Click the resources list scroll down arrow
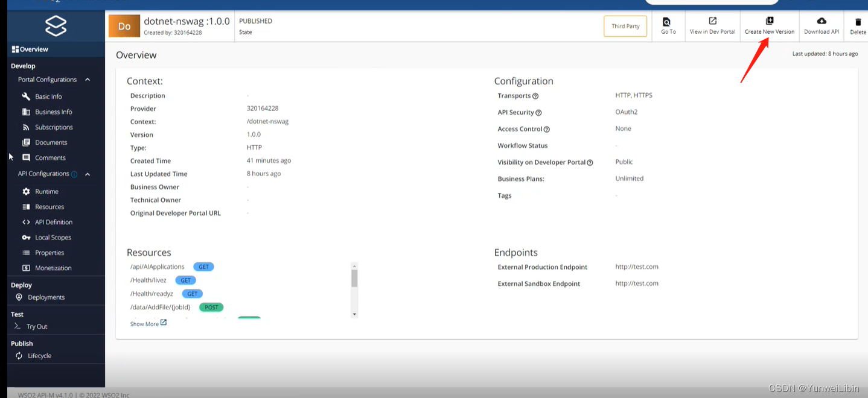The width and height of the screenshot is (868, 398). click(x=354, y=314)
